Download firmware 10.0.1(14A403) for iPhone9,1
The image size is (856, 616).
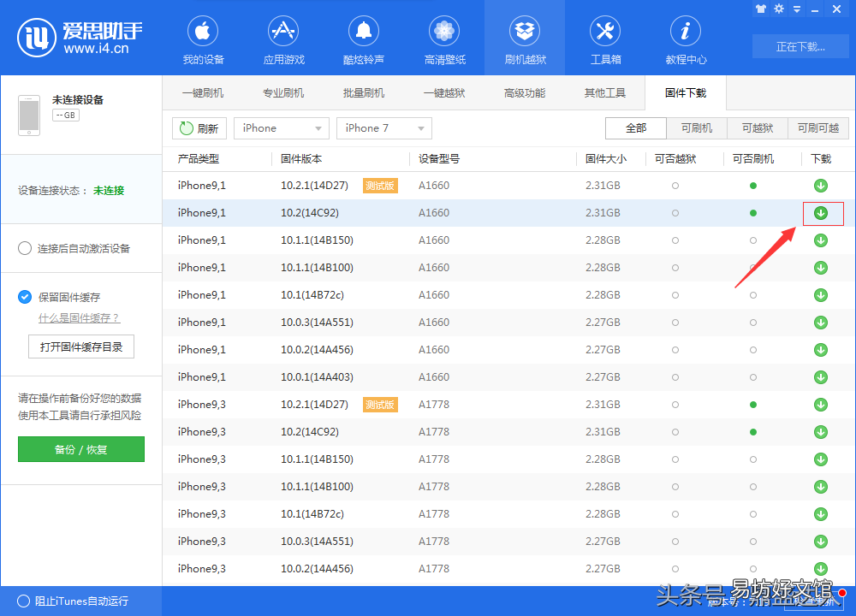click(821, 377)
